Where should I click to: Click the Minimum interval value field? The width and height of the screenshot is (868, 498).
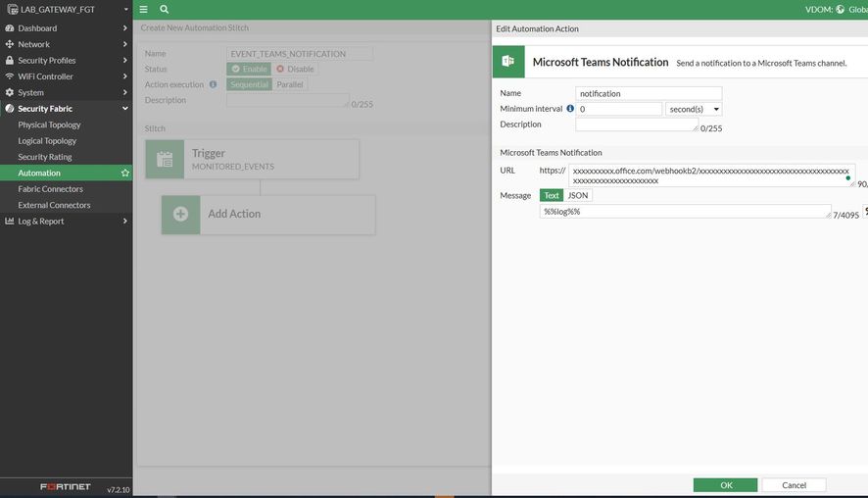pos(619,109)
